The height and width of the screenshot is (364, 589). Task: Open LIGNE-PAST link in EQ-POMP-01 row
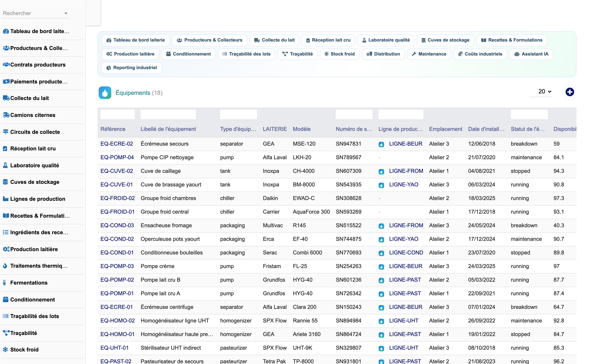(405, 293)
